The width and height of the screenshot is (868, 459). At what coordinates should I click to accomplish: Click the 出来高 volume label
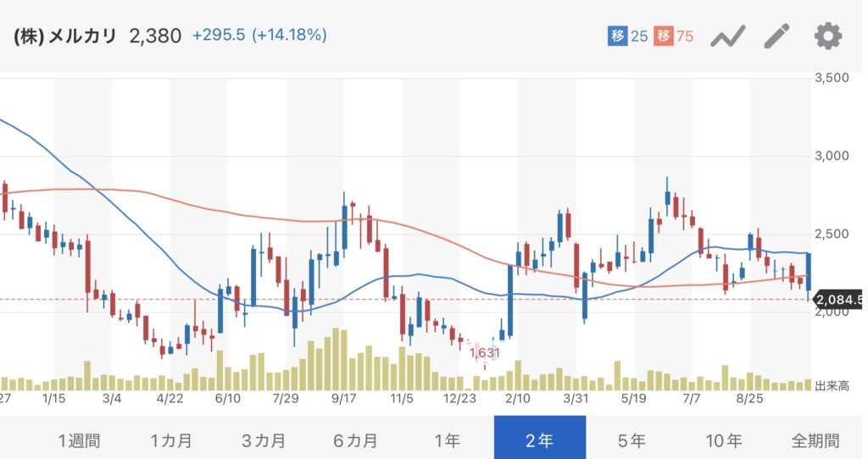tap(832, 386)
